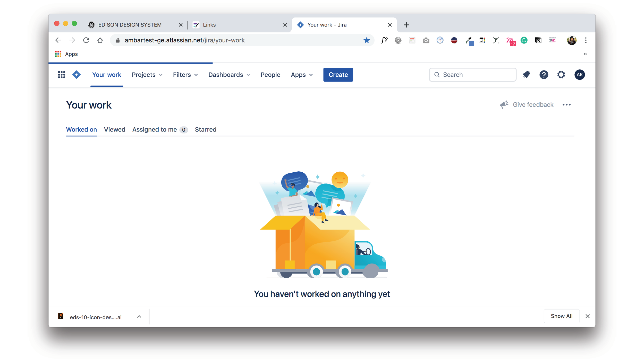Screen dimensions: 644x362
Task: Open the Notion web clipper extension
Action: [x=538, y=40]
